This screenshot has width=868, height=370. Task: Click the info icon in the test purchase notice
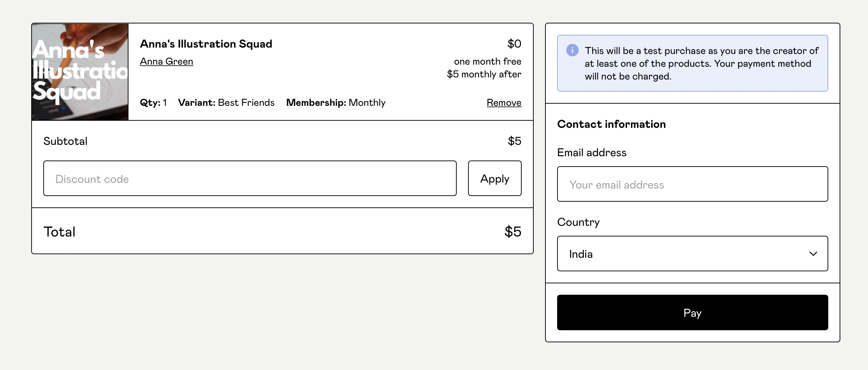coord(572,50)
